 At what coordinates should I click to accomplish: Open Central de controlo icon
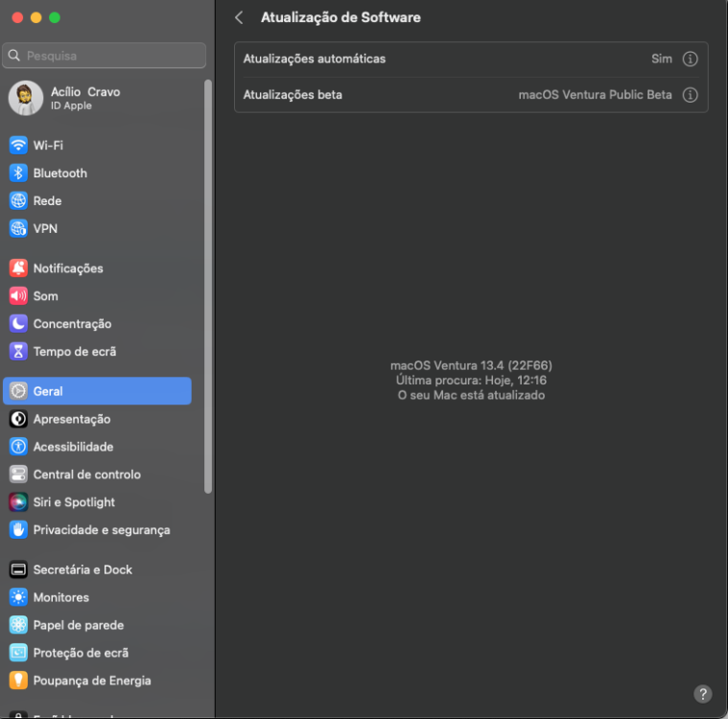pyautogui.click(x=18, y=475)
